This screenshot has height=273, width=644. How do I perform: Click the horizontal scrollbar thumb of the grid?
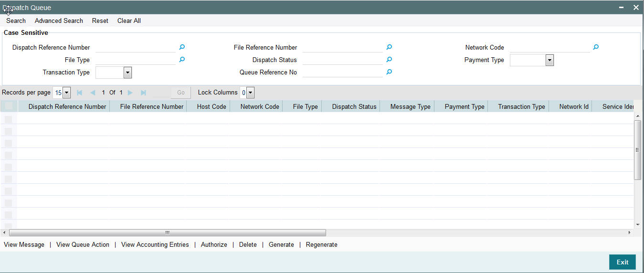coord(168,232)
